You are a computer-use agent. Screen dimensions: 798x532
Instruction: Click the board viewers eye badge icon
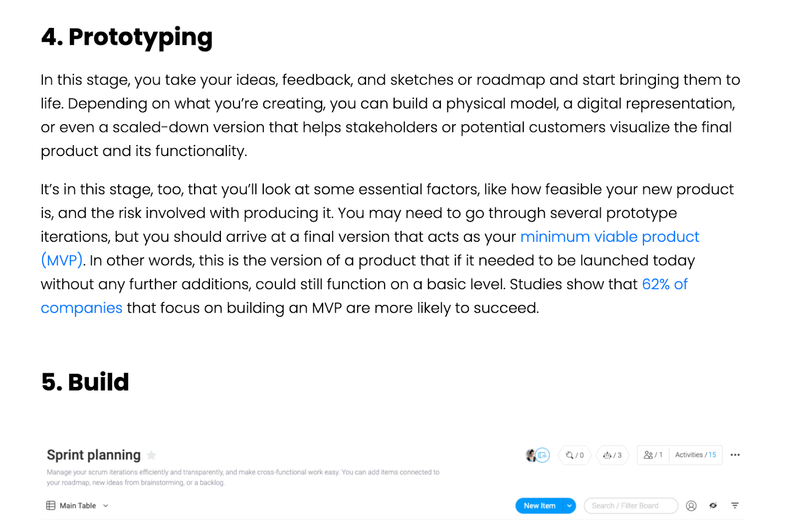pyautogui.click(x=543, y=455)
